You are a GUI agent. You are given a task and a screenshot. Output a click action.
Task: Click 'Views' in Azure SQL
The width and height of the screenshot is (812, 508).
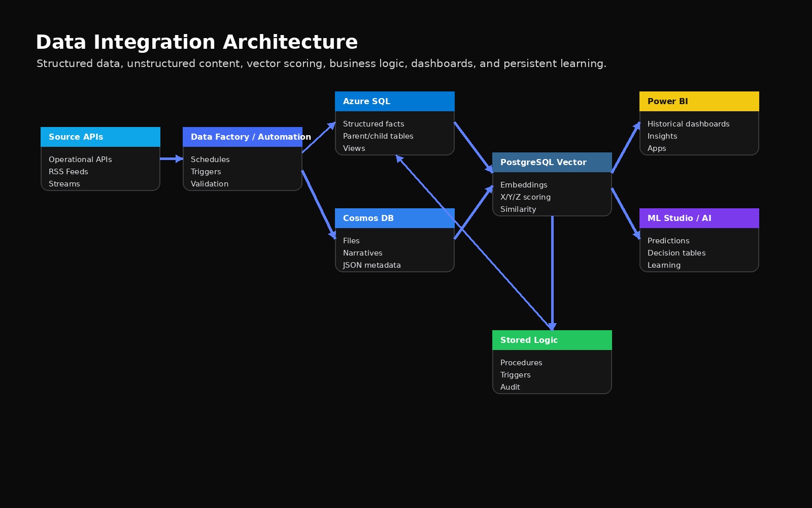tap(354, 148)
